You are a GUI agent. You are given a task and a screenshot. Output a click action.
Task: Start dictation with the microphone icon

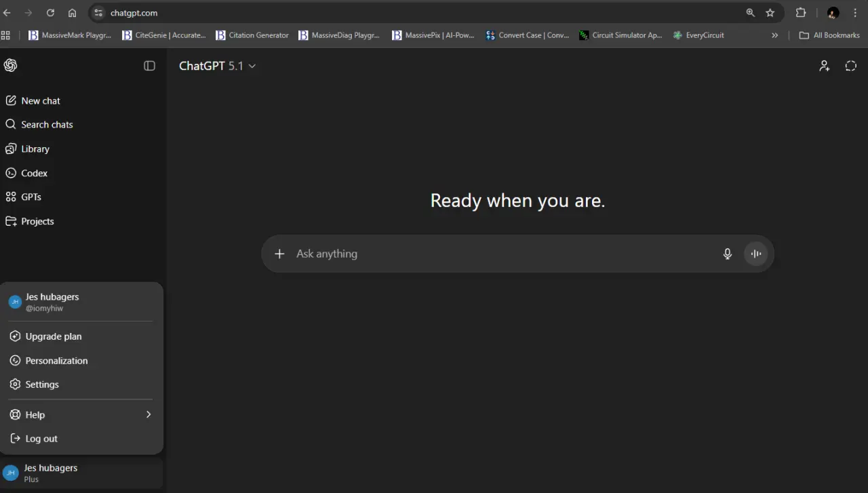(728, 254)
